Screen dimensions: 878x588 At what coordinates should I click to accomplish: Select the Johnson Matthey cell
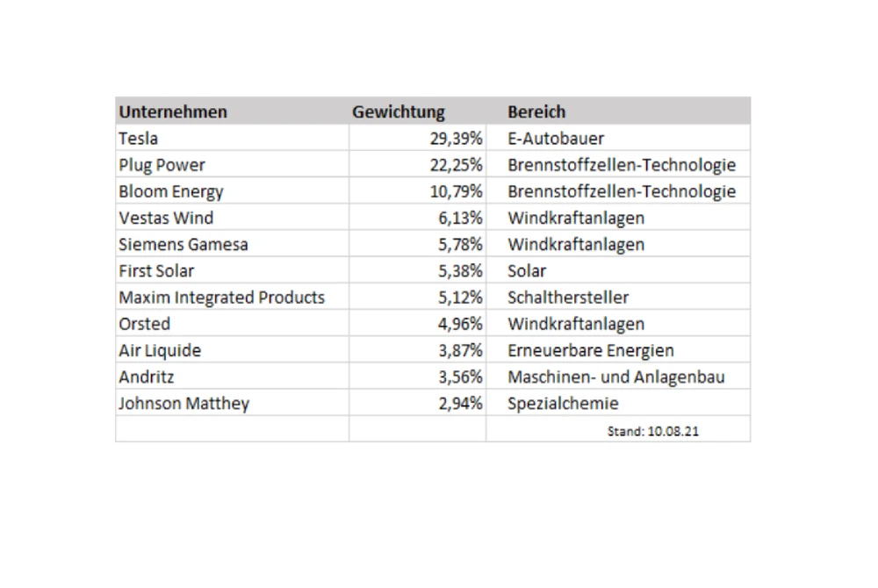point(184,404)
